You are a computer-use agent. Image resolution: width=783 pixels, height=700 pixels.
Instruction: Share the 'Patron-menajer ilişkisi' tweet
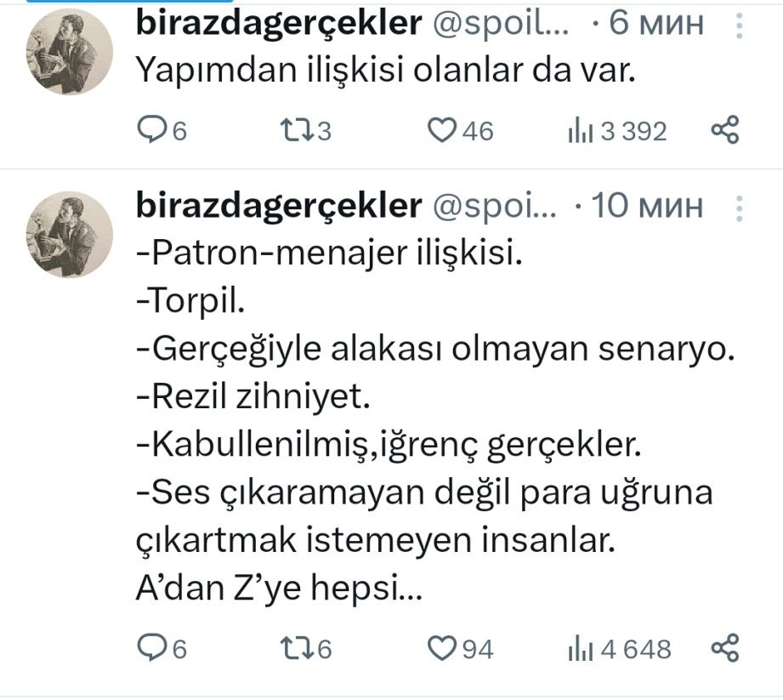point(724,649)
